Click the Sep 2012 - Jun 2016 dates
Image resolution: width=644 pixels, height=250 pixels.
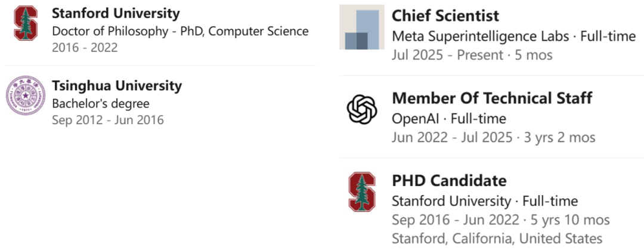108,120
